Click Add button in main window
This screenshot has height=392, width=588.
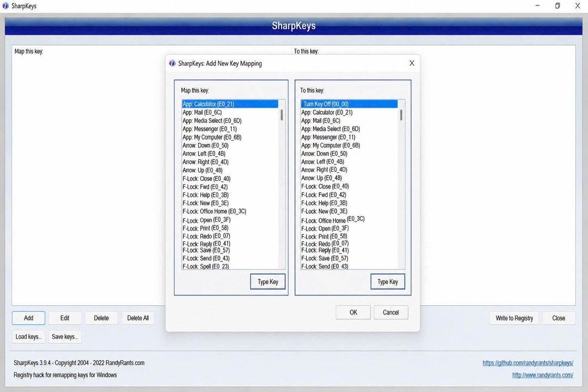click(x=29, y=318)
